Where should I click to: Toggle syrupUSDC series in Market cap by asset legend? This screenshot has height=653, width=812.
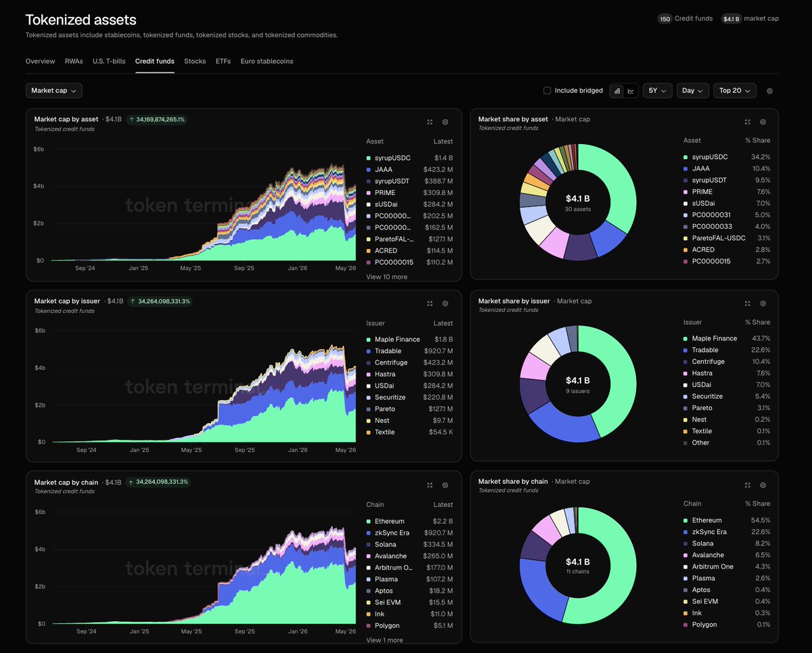409,158
